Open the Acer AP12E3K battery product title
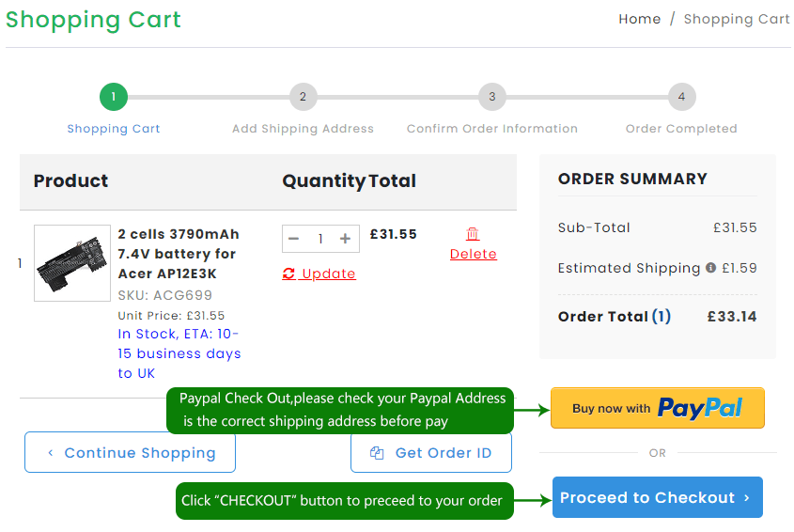The image size is (794, 532). click(178, 254)
